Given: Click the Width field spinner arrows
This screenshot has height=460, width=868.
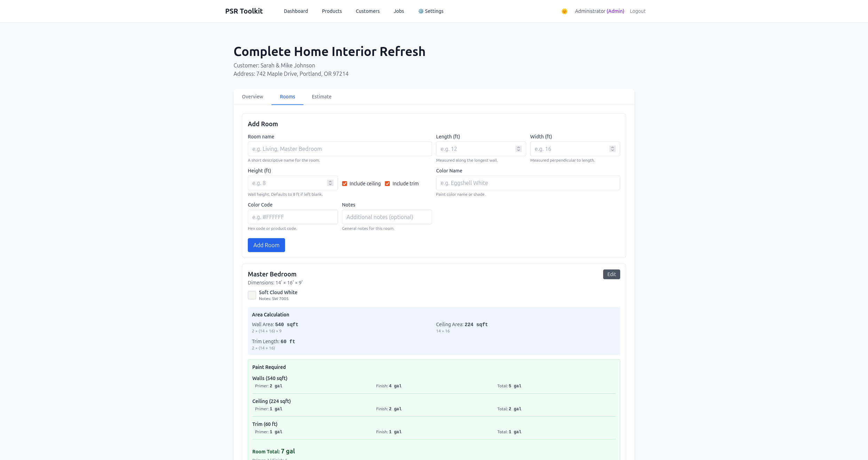Looking at the screenshot, I should coord(613,149).
